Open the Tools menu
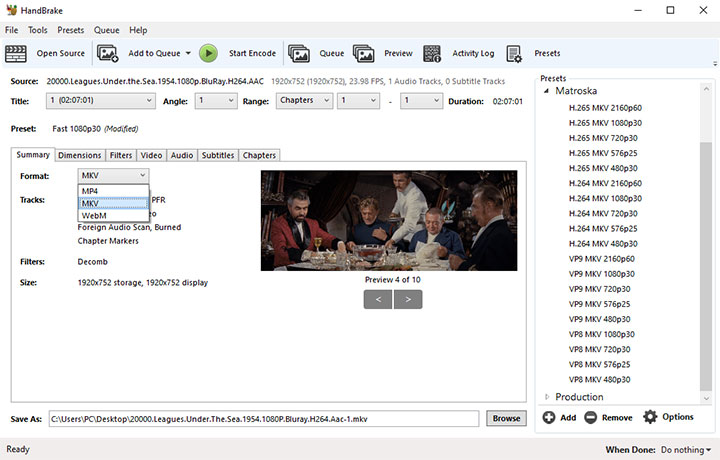 pyautogui.click(x=38, y=30)
